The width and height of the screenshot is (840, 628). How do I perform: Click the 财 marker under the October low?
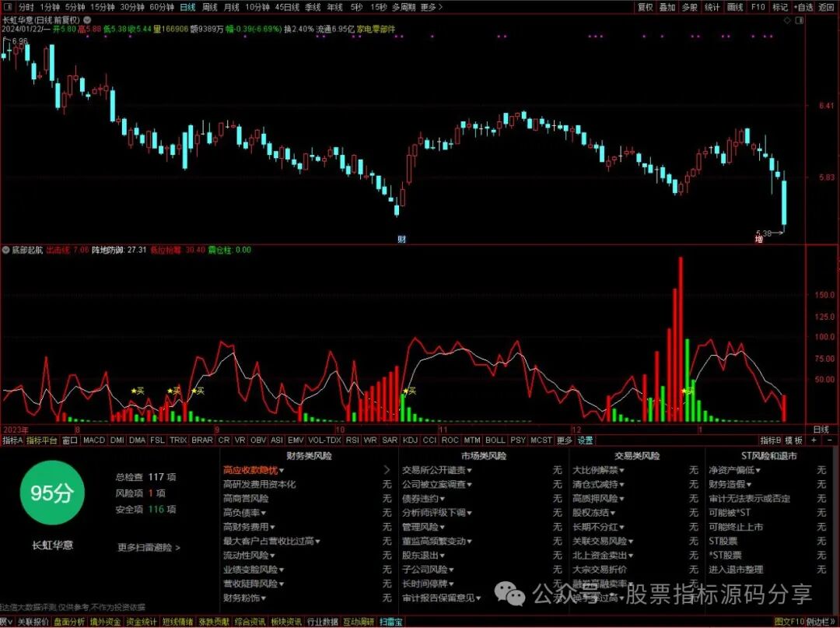pos(401,239)
